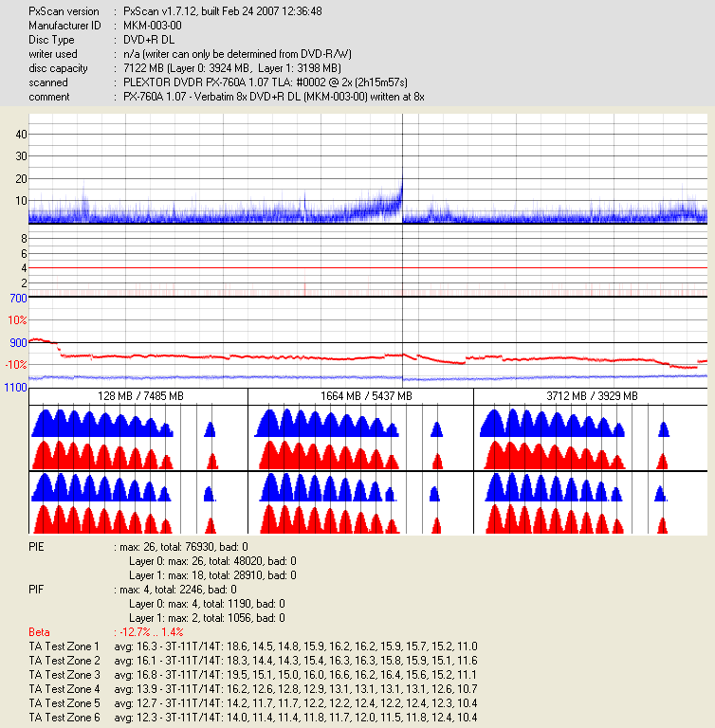Click the TA Test Zone 6 row

pos(252,719)
